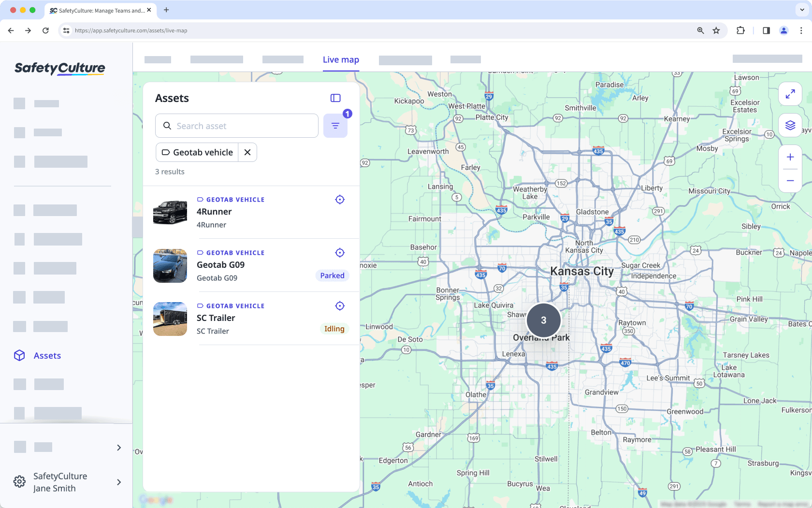Expand the map to fullscreen
The height and width of the screenshot is (508, 812).
[x=790, y=94]
